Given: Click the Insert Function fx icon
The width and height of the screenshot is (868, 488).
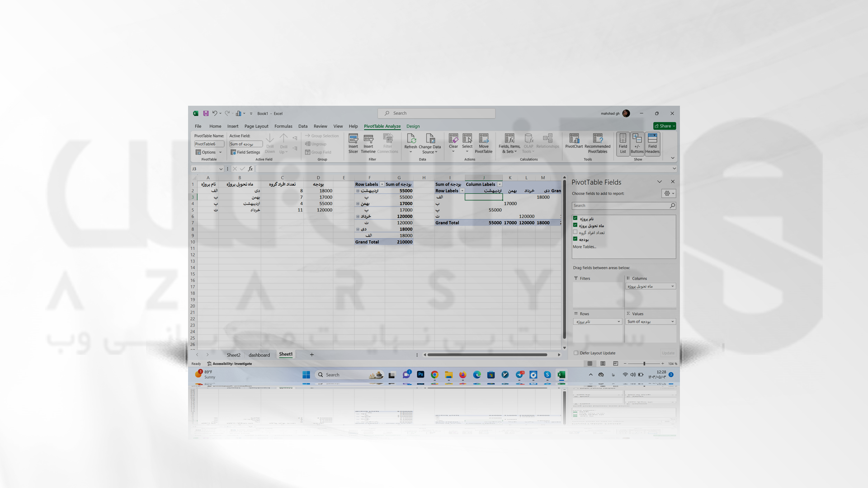Looking at the screenshot, I should pyautogui.click(x=250, y=169).
